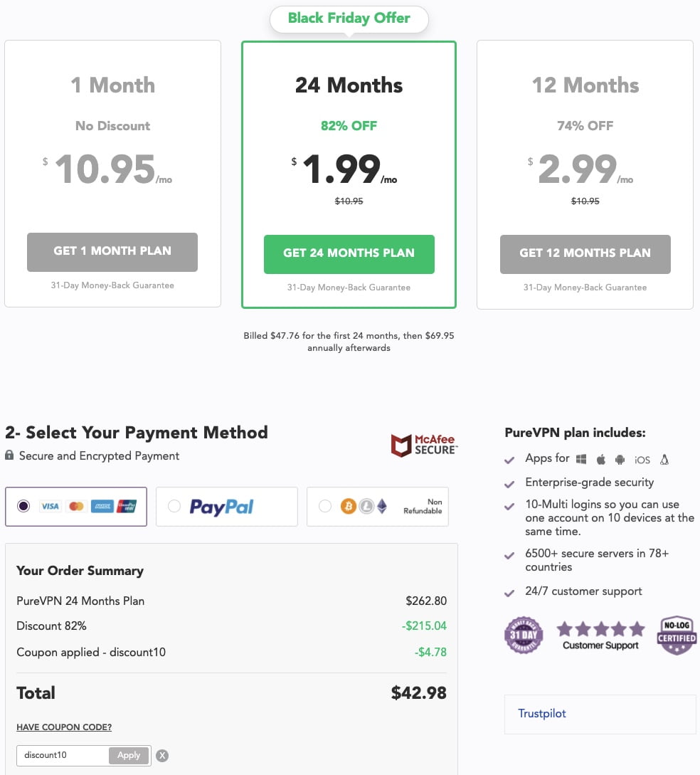Open the Trustpilot link
Image resolution: width=700 pixels, height=775 pixels.
[x=542, y=713]
